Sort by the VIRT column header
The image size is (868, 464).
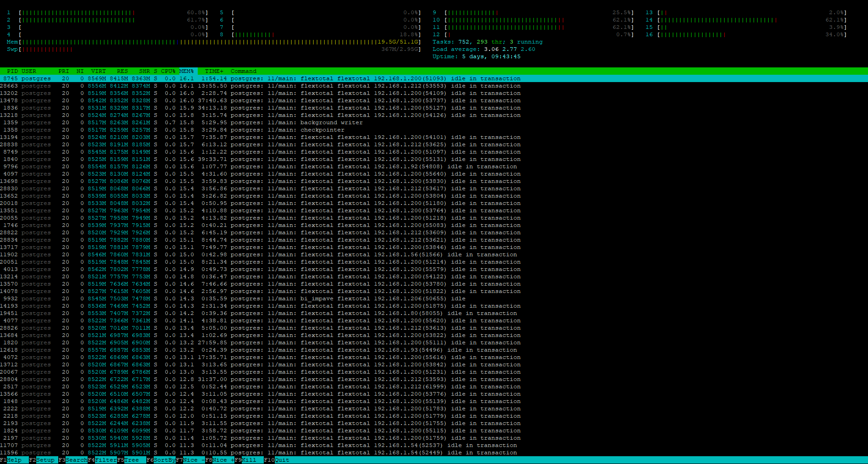99,71
